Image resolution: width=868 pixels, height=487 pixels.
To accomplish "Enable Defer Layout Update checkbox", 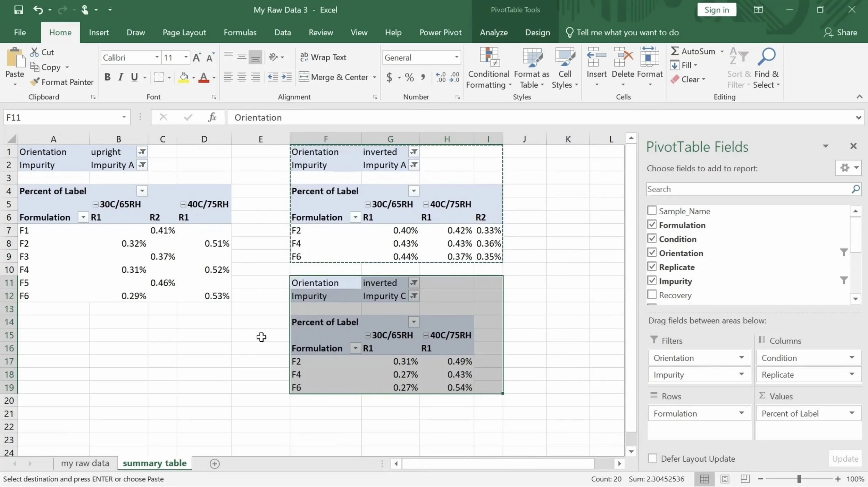I will tap(652, 459).
